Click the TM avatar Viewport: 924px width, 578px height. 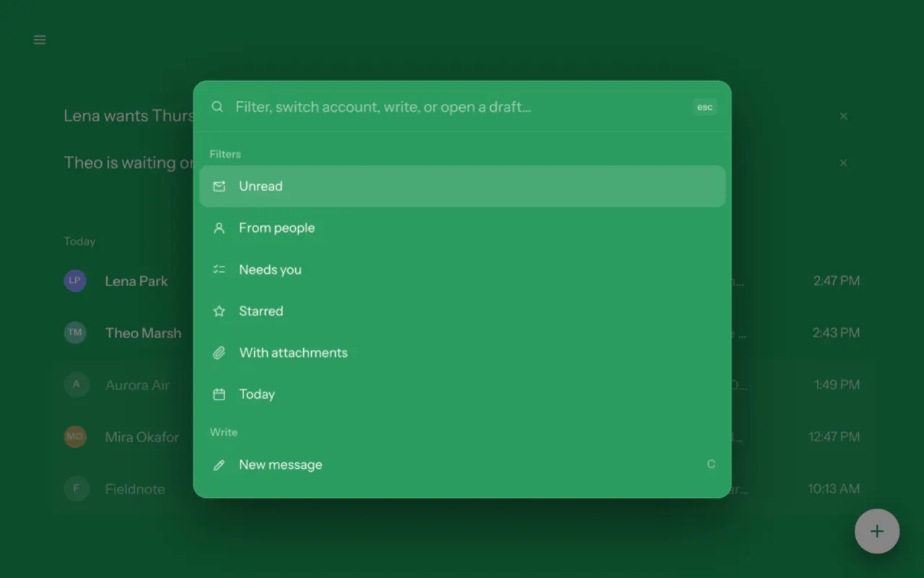pyautogui.click(x=75, y=332)
